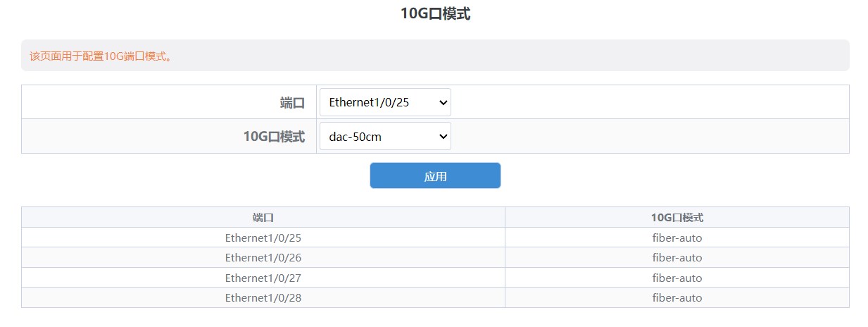Click the Ethernet1/0/26 table row cell
This screenshot has width=868, height=327.
coord(263,257)
